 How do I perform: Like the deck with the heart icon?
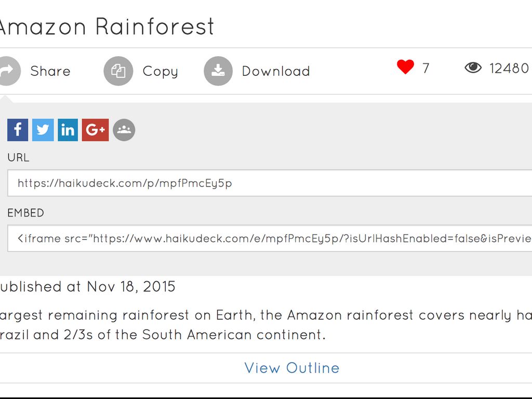(405, 67)
